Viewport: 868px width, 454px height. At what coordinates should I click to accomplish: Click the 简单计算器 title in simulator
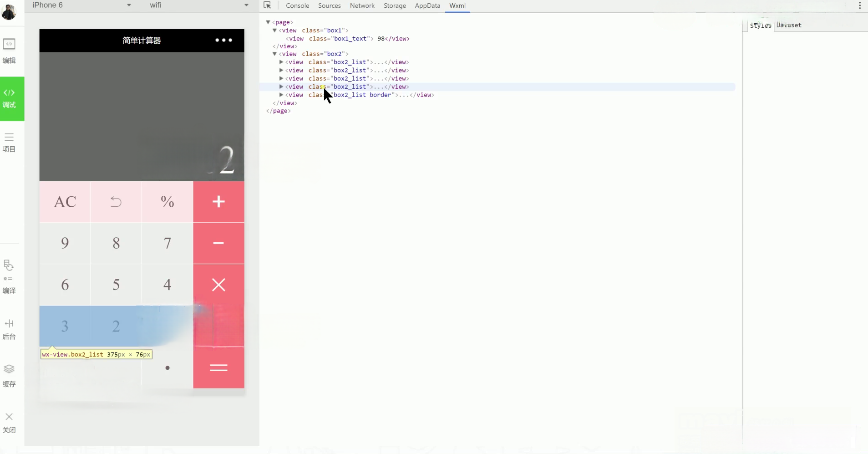click(x=142, y=40)
